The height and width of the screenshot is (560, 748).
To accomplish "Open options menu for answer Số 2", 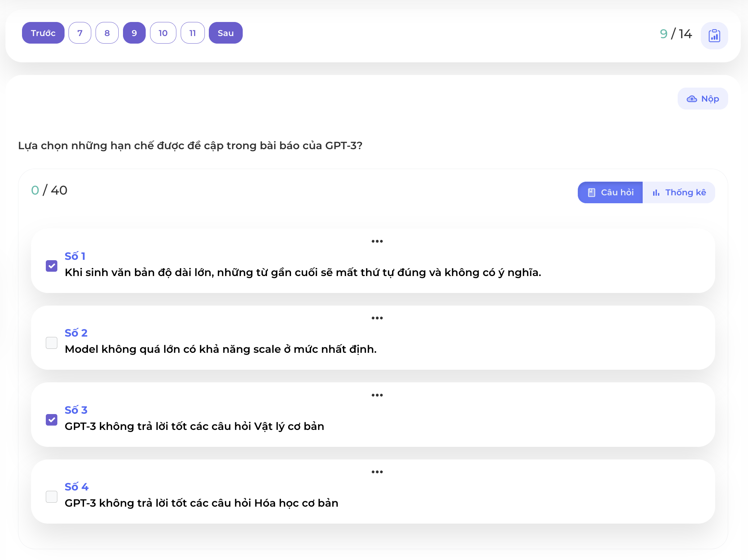I will (x=377, y=318).
